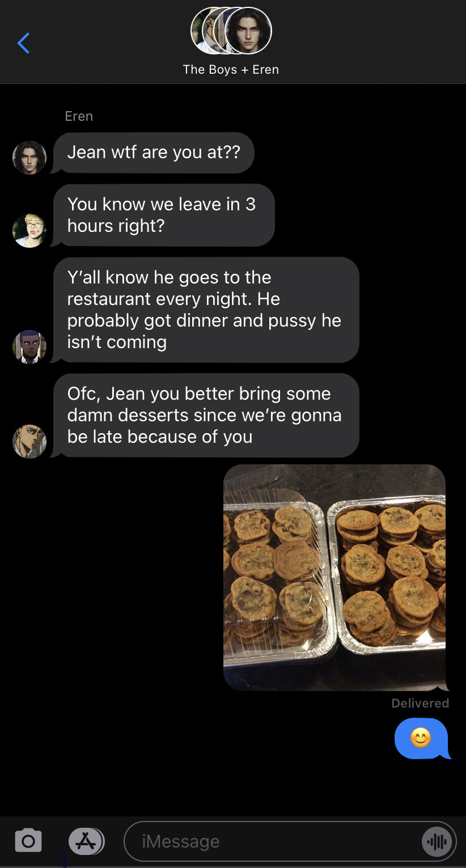Open group avatars at top
Screen dimensions: 466x868
pyautogui.click(x=231, y=31)
